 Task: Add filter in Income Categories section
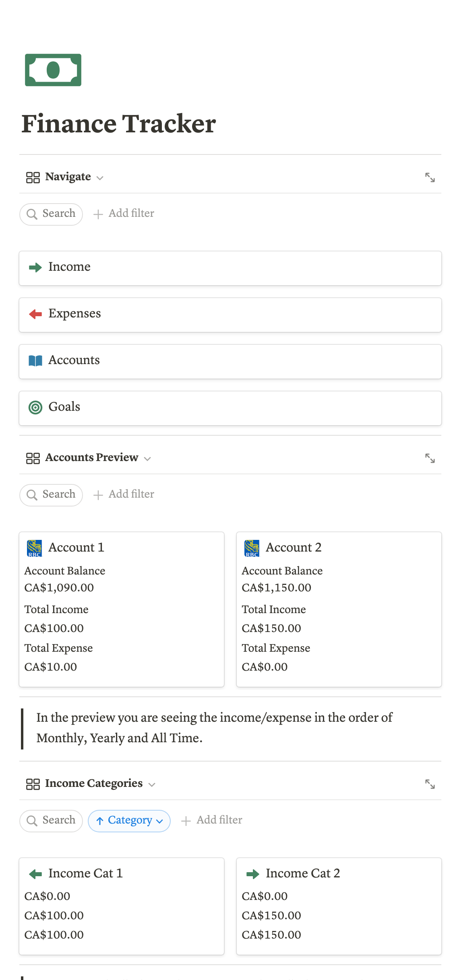[212, 820]
